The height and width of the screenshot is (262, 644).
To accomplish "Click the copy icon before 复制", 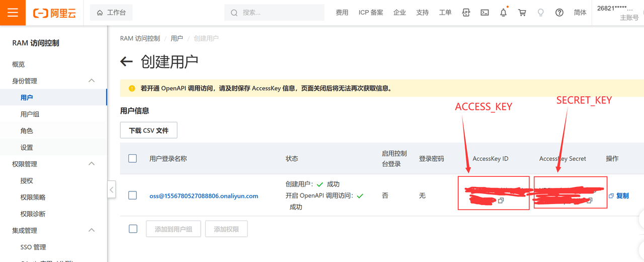I will point(611,196).
